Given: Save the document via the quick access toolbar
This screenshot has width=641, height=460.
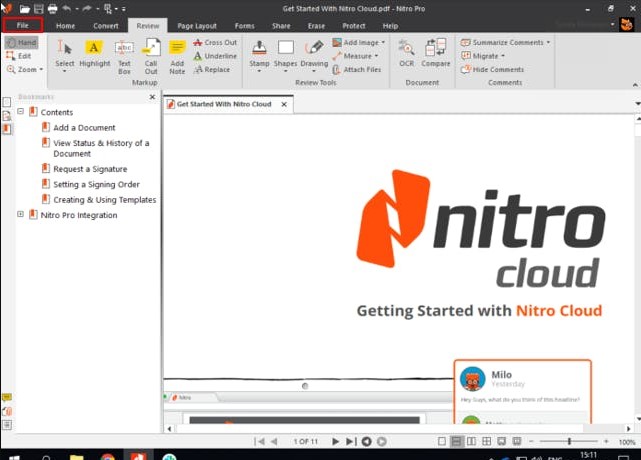Looking at the screenshot, I should pyautogui.click(x=38, y=9).
